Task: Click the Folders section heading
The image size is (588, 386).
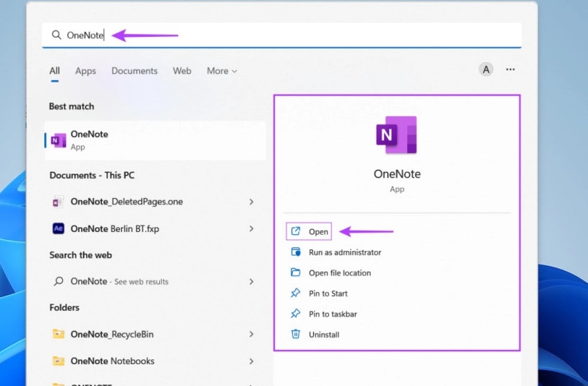Action: click(64, 308)
